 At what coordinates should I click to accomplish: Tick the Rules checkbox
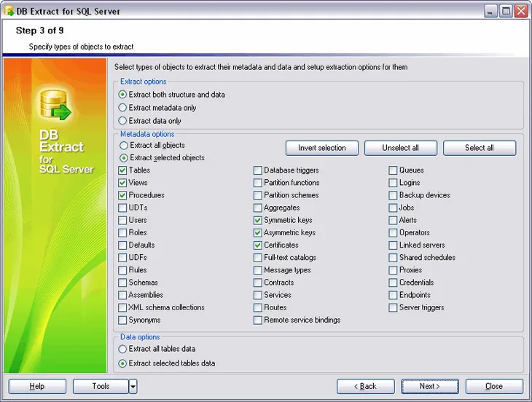click(122, 270)
